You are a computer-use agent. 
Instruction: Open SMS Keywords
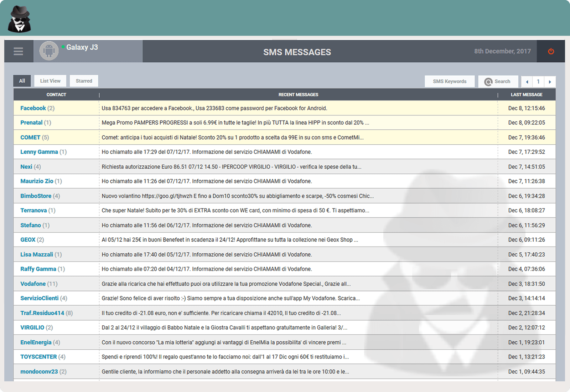point(450,81)
